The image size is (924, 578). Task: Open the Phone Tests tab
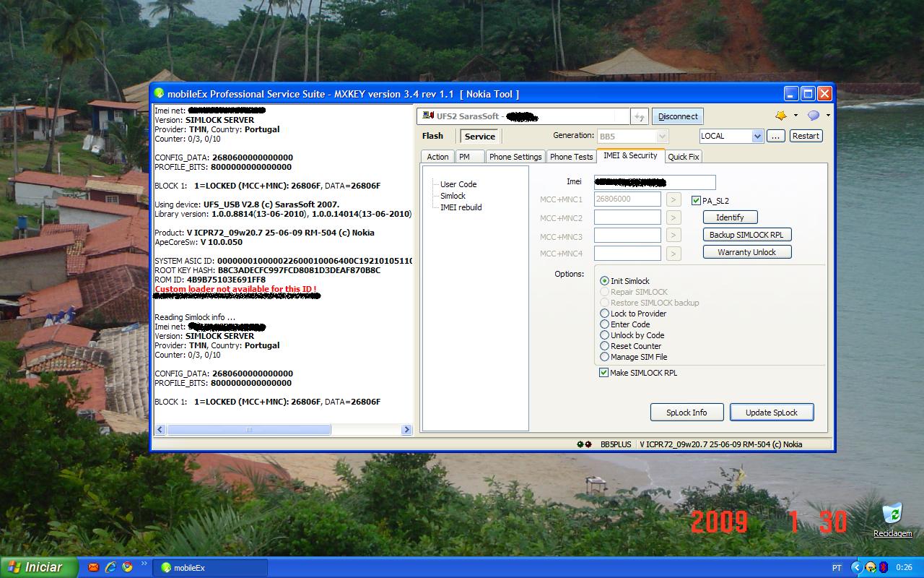pyautogui.click(x=571, y=157)
